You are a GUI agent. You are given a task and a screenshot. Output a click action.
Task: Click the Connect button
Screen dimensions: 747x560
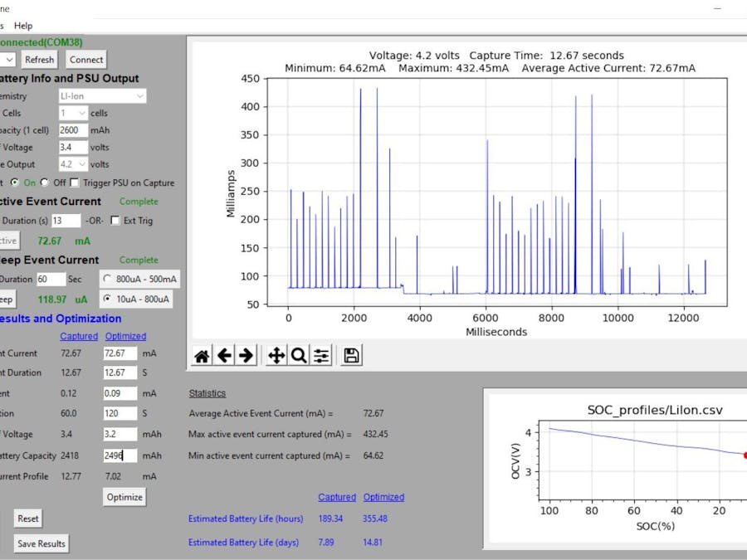click(x=86, y=60)
